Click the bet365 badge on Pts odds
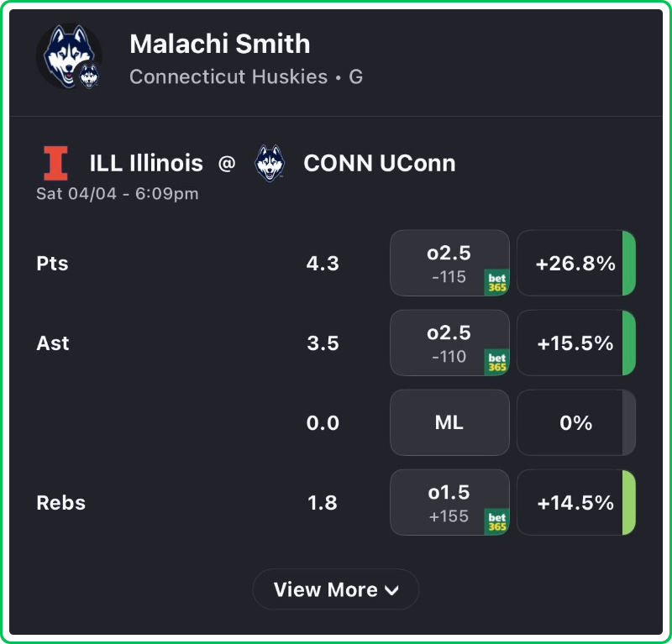 tap(497, 282)
